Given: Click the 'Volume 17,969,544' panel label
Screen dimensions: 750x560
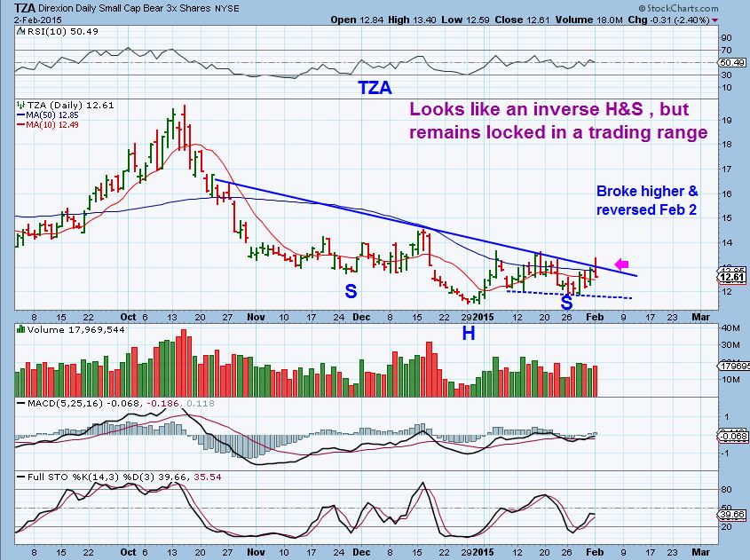Looking at the screenshot, I should pyautogui.click(x=75, y=329).
